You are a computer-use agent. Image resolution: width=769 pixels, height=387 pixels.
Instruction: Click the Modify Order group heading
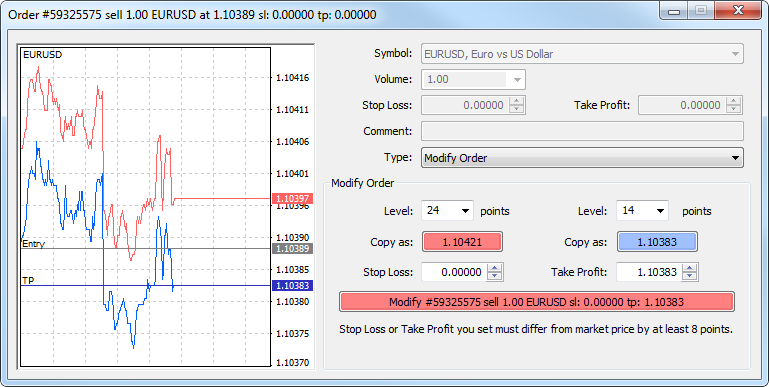pos(362,183)
